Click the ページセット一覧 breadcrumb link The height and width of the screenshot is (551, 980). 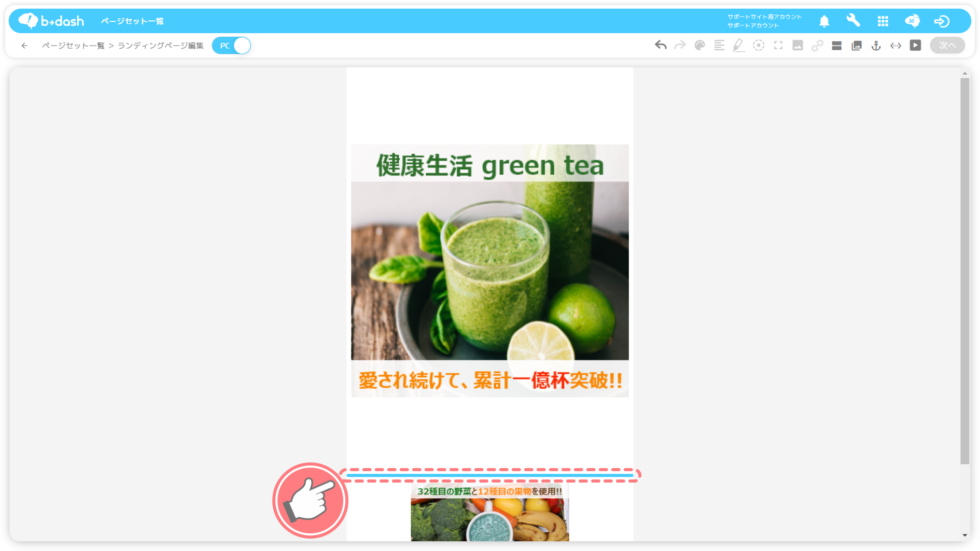(x=73, y=46)
